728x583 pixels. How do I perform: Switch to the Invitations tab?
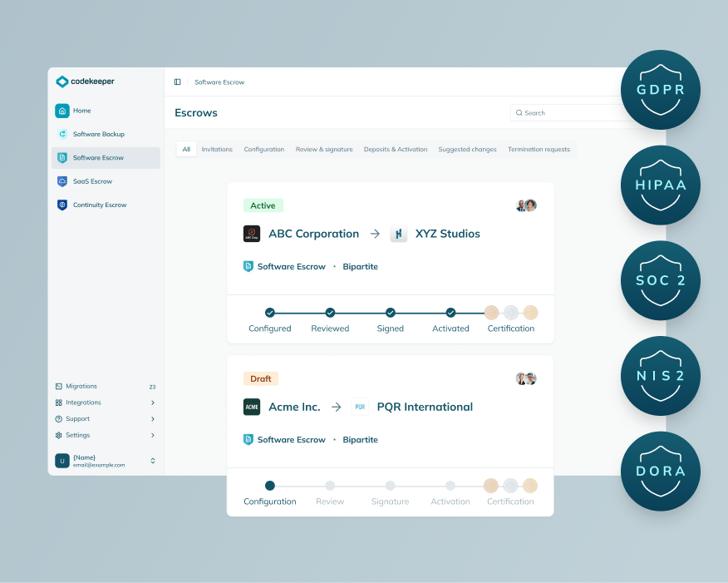point(217,149)
